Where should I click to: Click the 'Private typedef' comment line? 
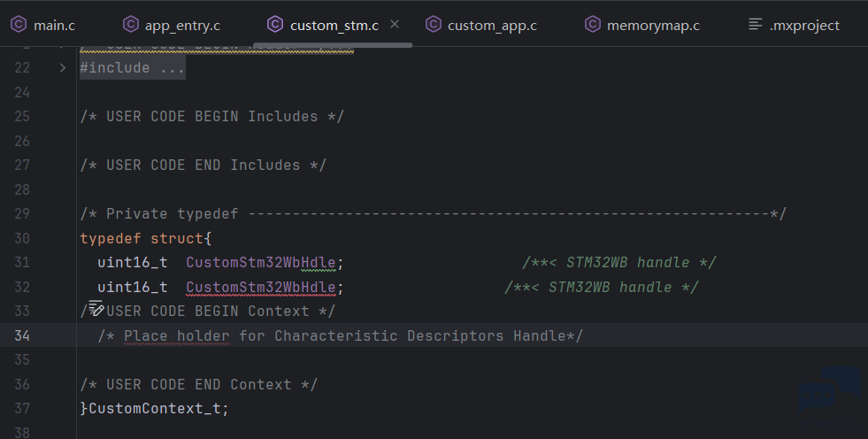pyautogui.click(x=433, y=213)
